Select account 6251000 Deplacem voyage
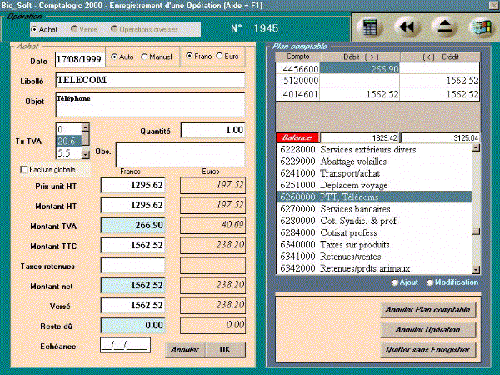500x375 pixels. (374, 185)
